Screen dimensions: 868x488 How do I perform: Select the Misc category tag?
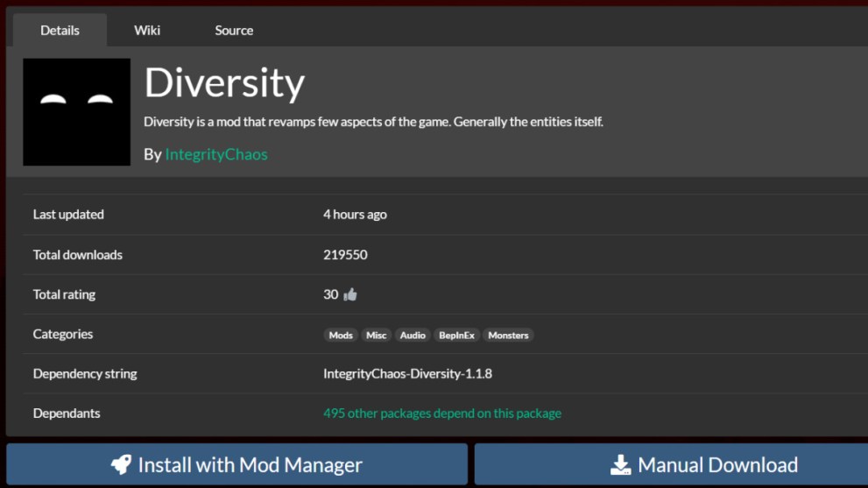pos(377,335)
